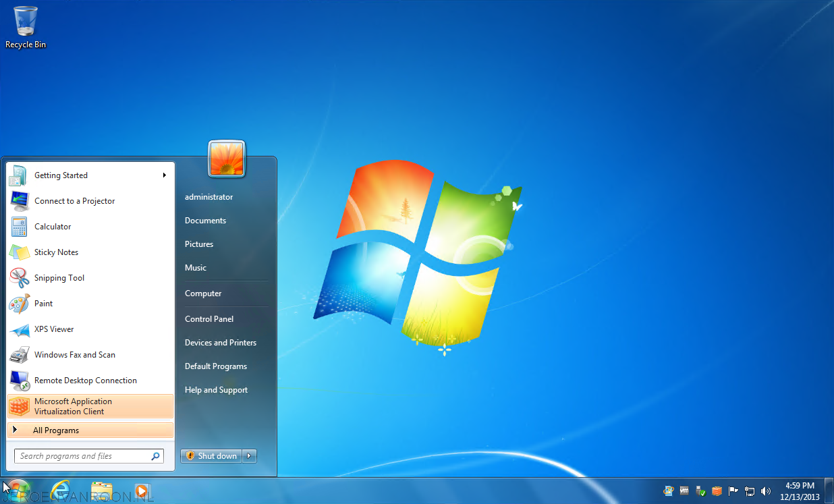Select the Paint text label

[44, 304]
